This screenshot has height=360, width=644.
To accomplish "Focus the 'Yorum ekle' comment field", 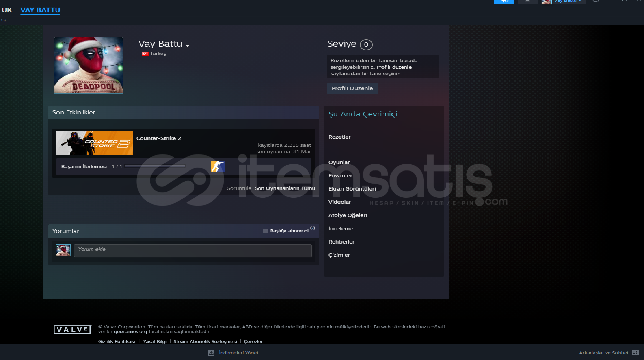I will click(193, 251).
